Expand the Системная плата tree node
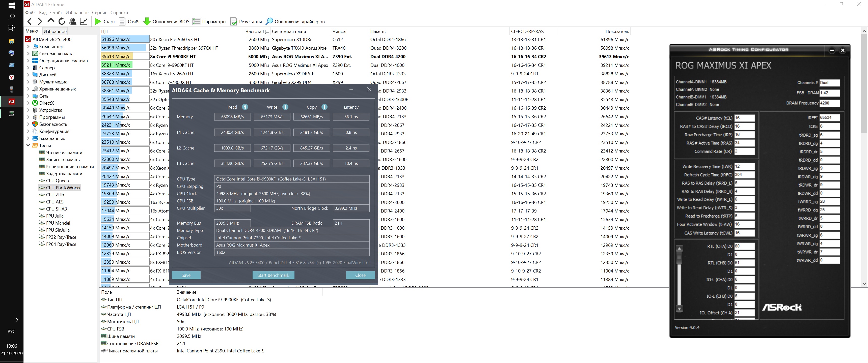Screen dimensions: 868x363 coord(28,54)
